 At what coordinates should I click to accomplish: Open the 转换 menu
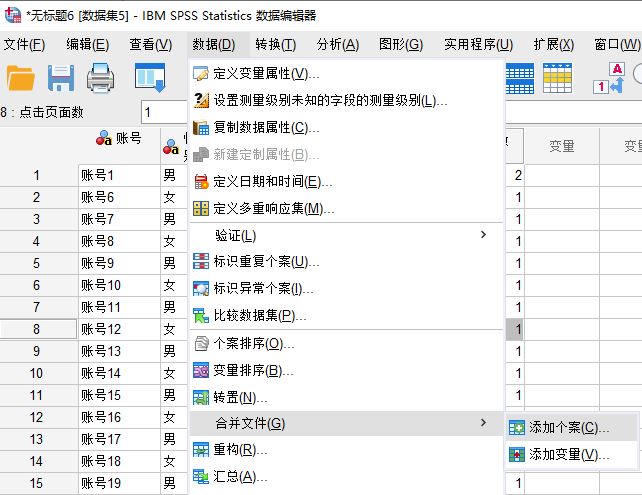[275, 44]
